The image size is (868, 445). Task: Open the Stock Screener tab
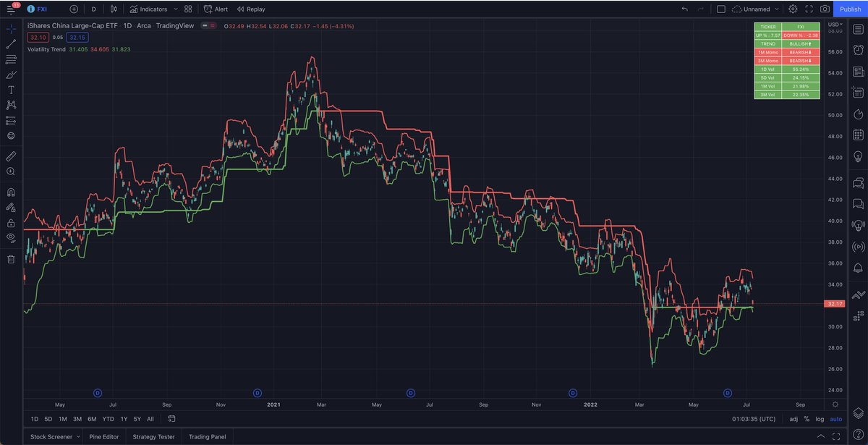(50, 437)
